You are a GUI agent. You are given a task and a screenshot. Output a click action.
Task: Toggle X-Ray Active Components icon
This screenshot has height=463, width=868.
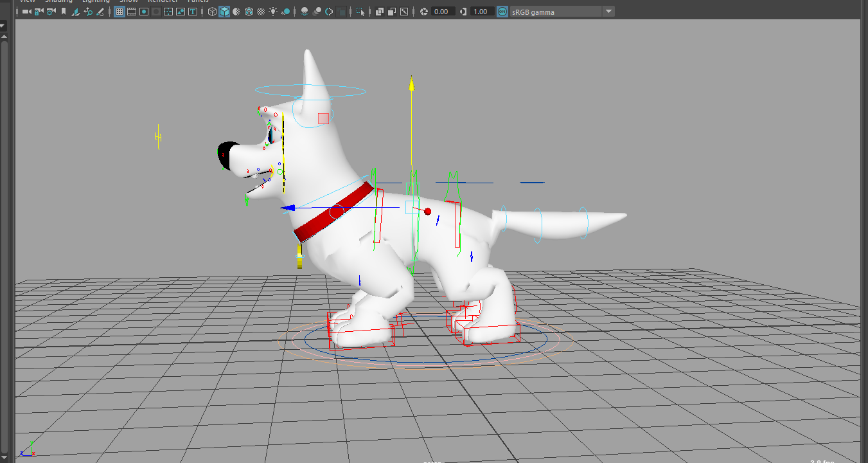(391, 12)
